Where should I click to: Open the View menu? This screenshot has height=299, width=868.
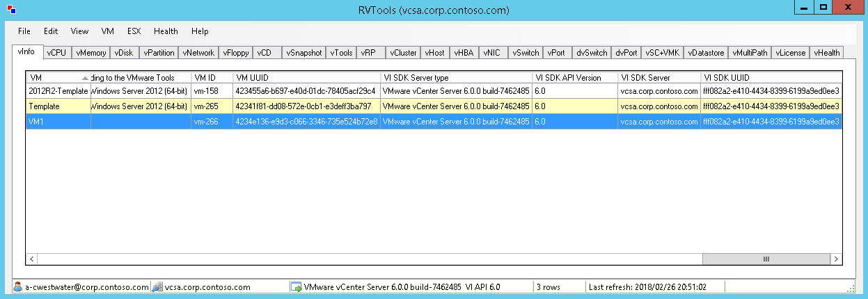[79, 31]
